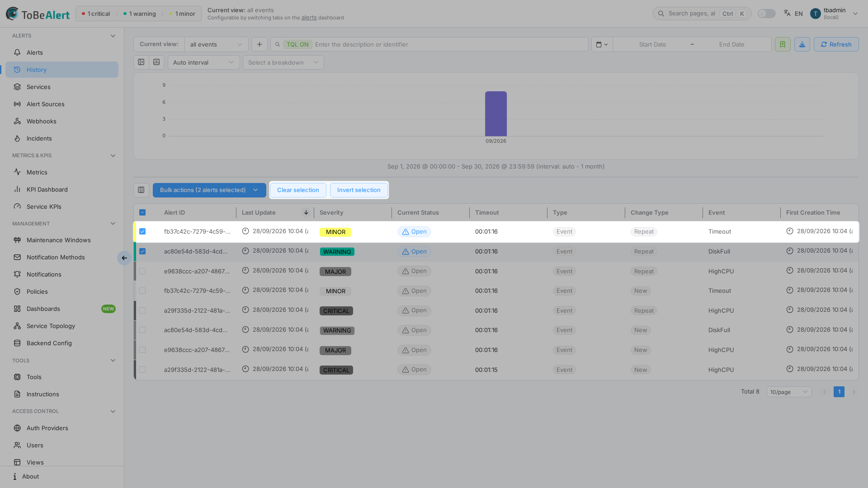Click the add view plus icon

click(x=259, y=44)
